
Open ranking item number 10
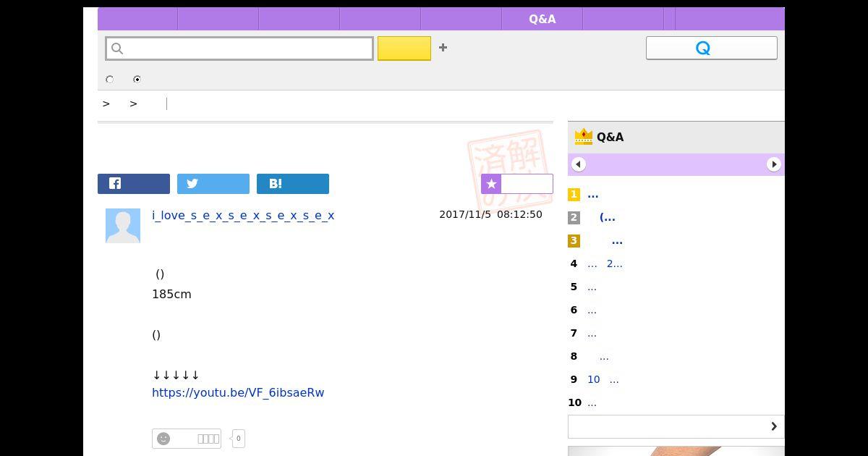coord(592,403)
